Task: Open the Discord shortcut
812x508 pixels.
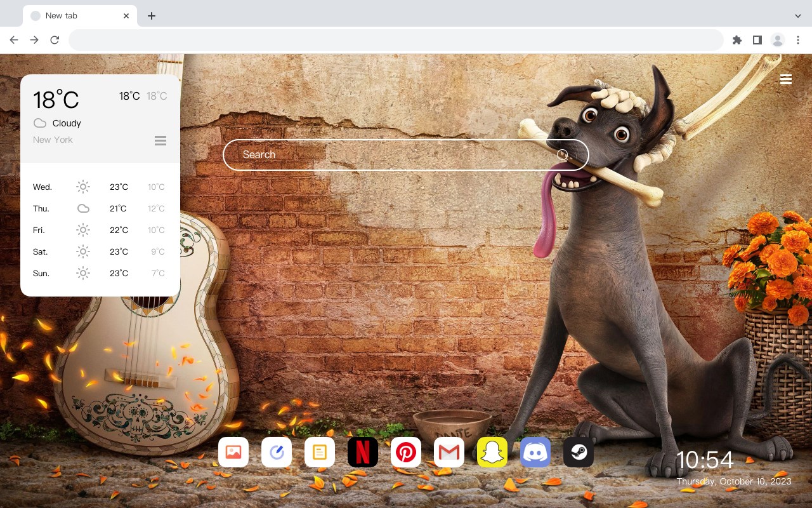Action: point(535,452)
